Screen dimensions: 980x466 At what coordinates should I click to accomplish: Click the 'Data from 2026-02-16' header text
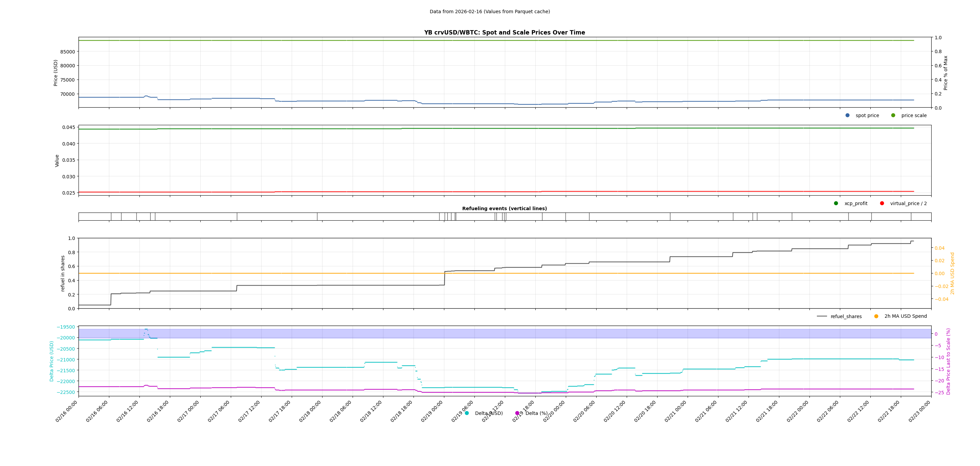pyautogui.click(x=490, y=12)
